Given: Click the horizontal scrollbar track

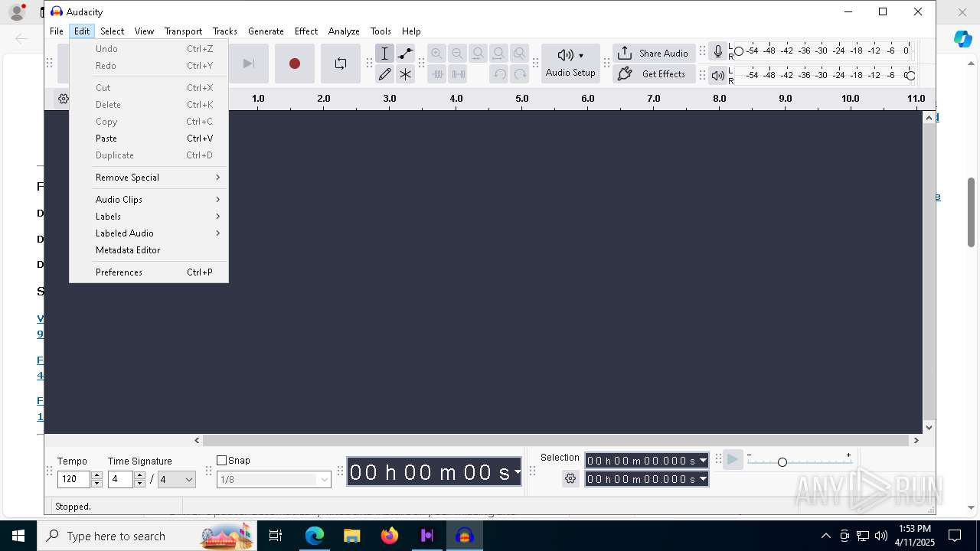Looking at the screenshot, I should [x=556, y=440].
